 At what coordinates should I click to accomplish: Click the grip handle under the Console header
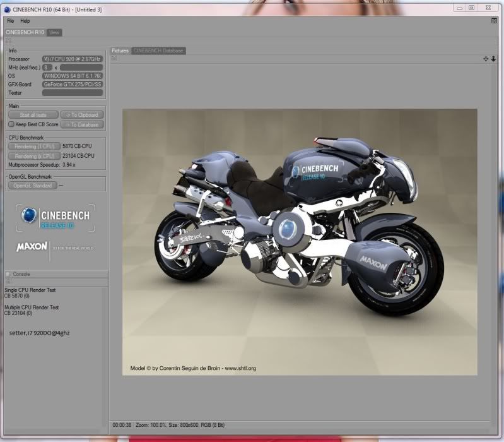pos(8,281)
